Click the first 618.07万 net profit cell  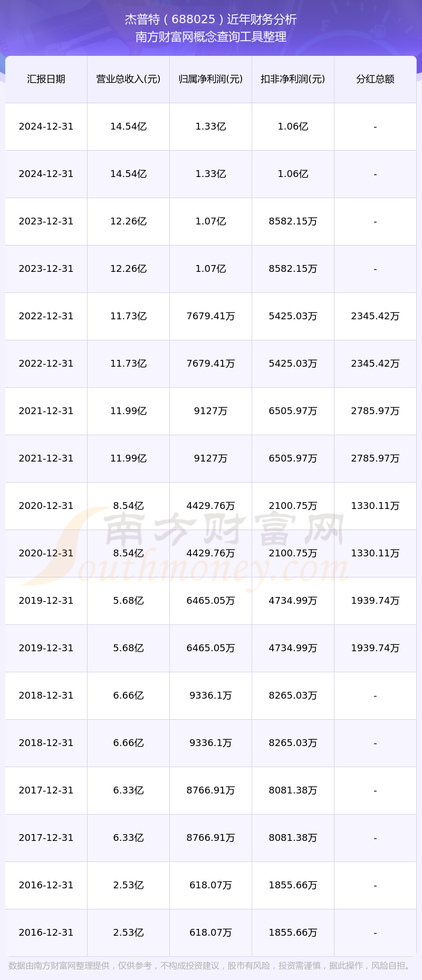[x=210, y=885]
